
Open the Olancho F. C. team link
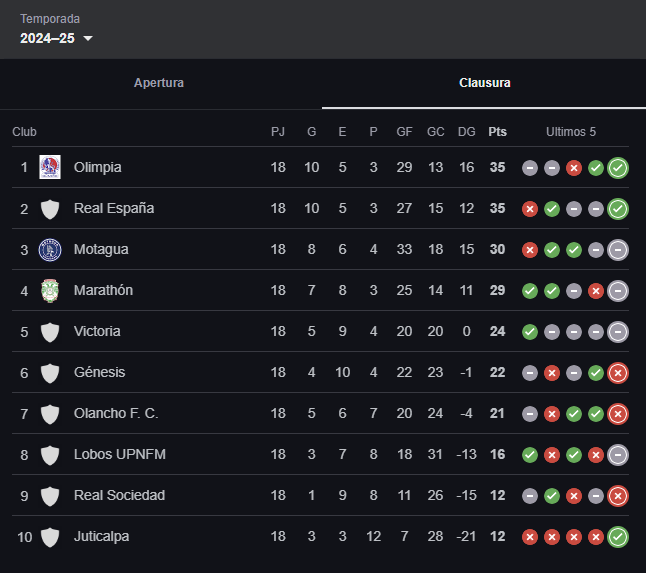(116, 413)
